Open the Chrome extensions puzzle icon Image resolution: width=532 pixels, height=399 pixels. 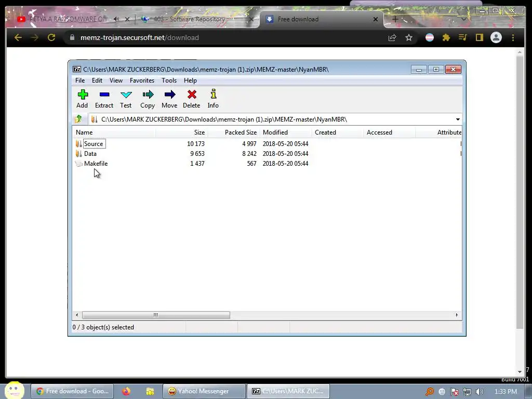pyautogui.click(x=446, y=37)
